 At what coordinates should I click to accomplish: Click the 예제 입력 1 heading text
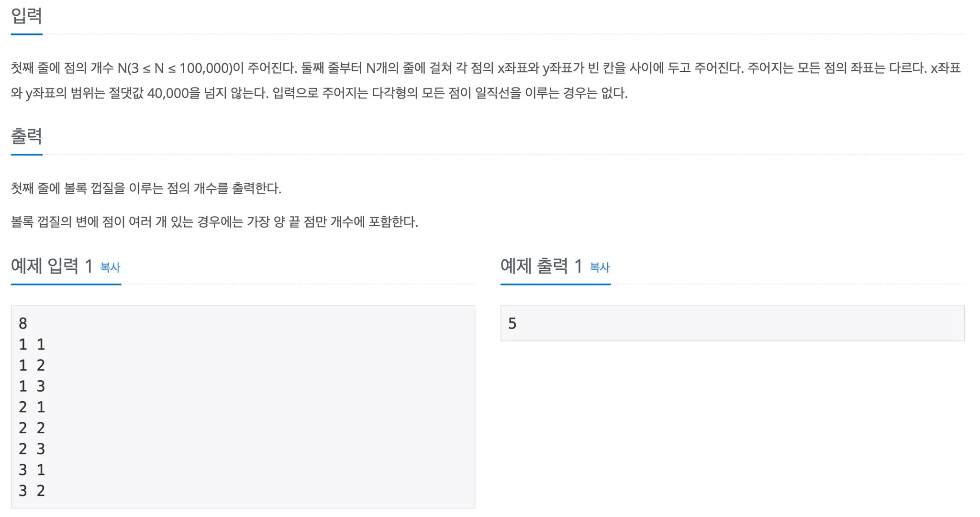pos(52,266)
